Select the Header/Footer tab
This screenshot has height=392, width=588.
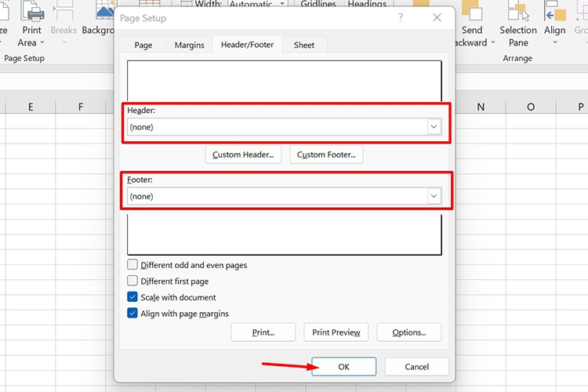(x=247, y=45)
